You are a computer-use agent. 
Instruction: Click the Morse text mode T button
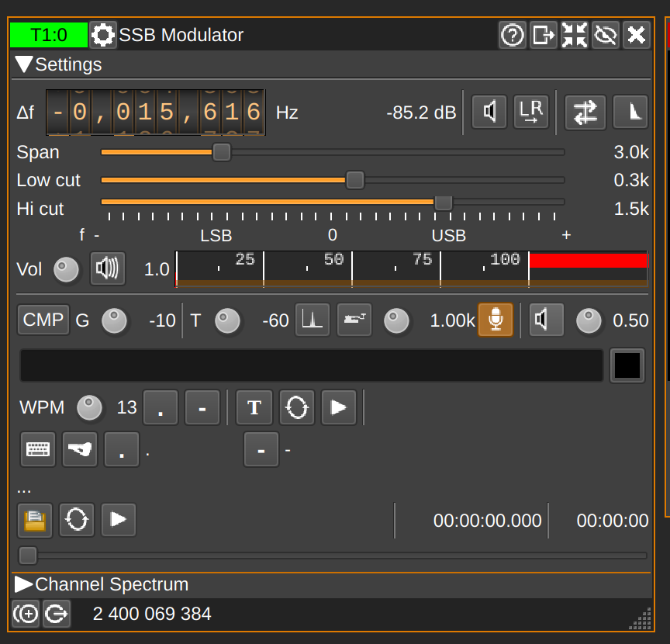(254, 407)
